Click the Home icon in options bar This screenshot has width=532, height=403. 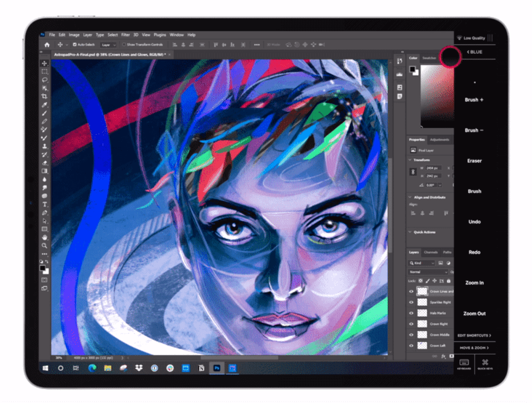pos(47,45)
